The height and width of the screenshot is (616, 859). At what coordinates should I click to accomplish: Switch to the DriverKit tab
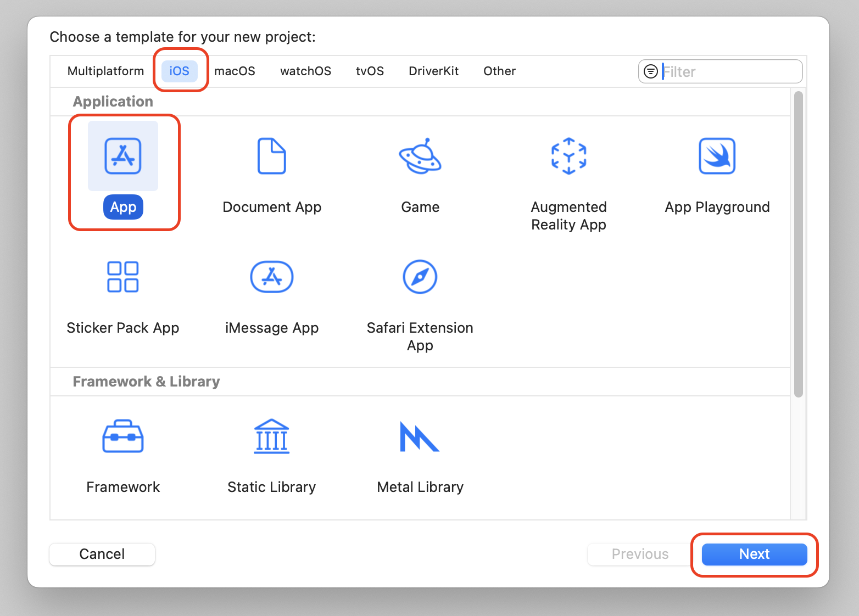pyautogui.click(x=433, y=71)
